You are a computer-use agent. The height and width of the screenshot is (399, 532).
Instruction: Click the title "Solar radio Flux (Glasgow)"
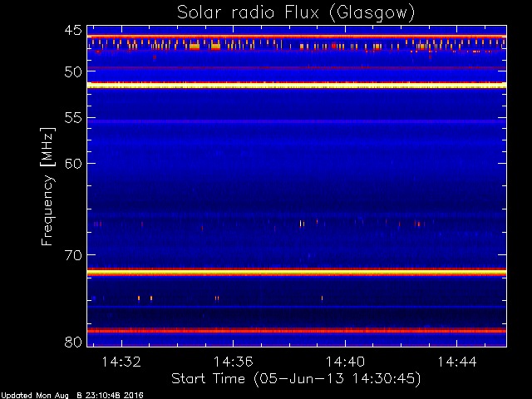296,13
